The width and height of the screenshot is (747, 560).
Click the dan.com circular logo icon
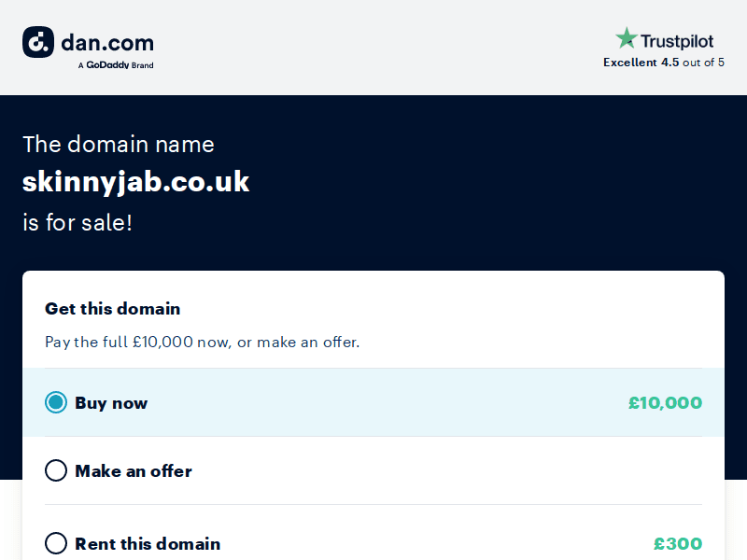[x=37, y=42]
